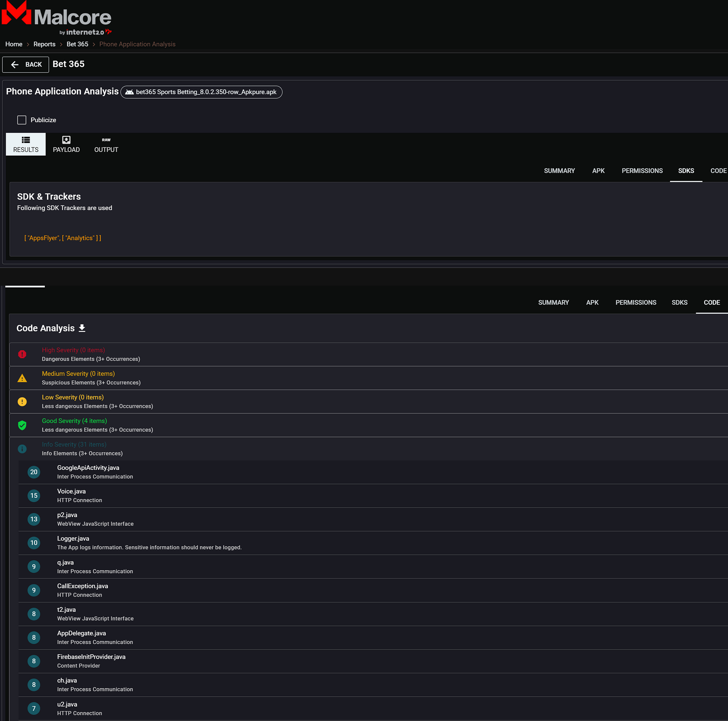
Task: Collapse the Info Severity (31 items) section
Action: [x=369, y=449]
